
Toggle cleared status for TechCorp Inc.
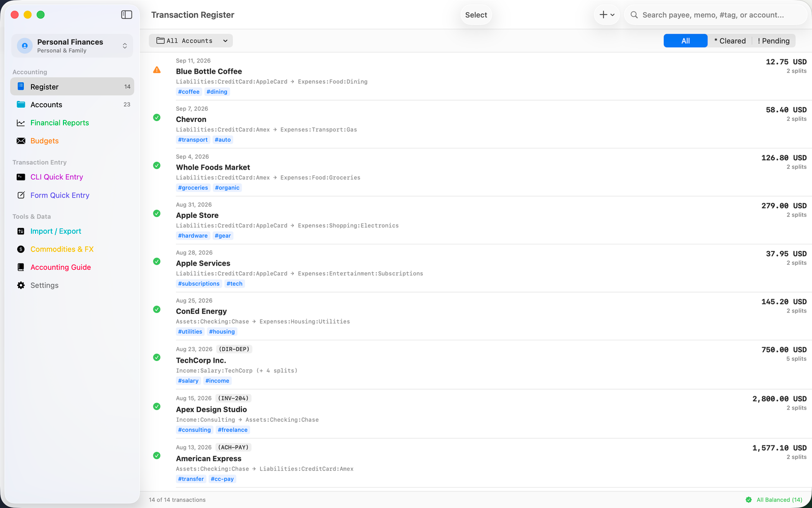[157, 358]
